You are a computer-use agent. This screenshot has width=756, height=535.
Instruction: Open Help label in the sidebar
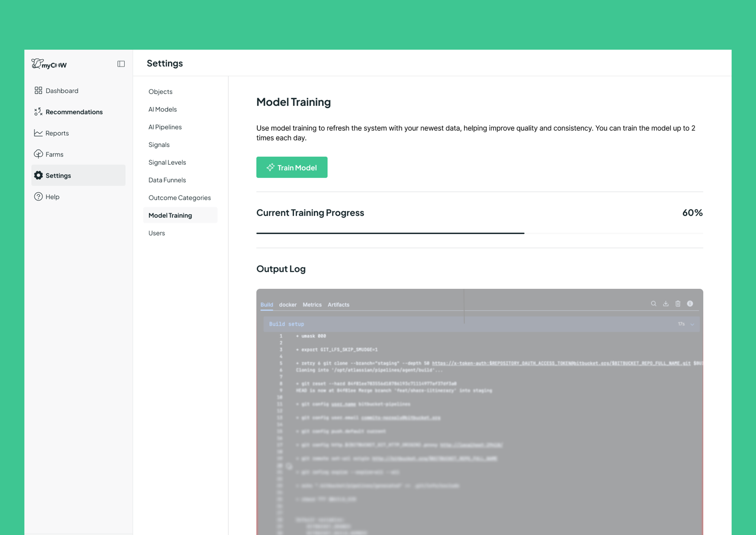tap(52, 197)
